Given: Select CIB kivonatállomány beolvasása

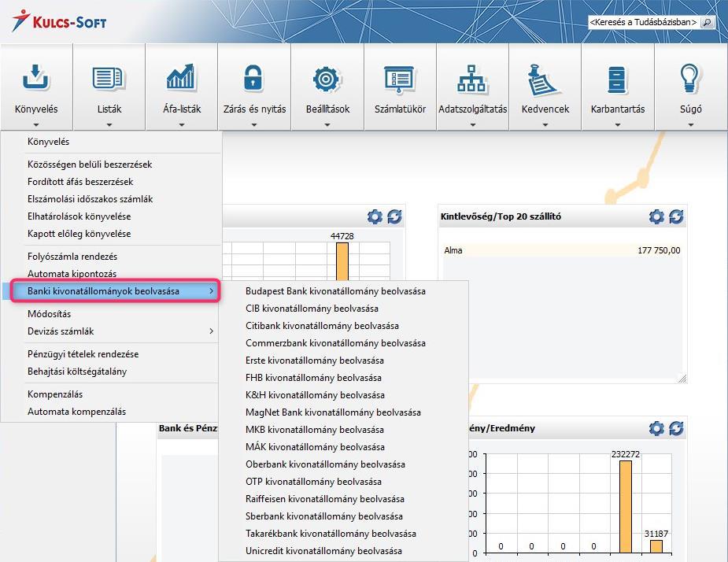Looking at the screenshot, I should [344, 309].
